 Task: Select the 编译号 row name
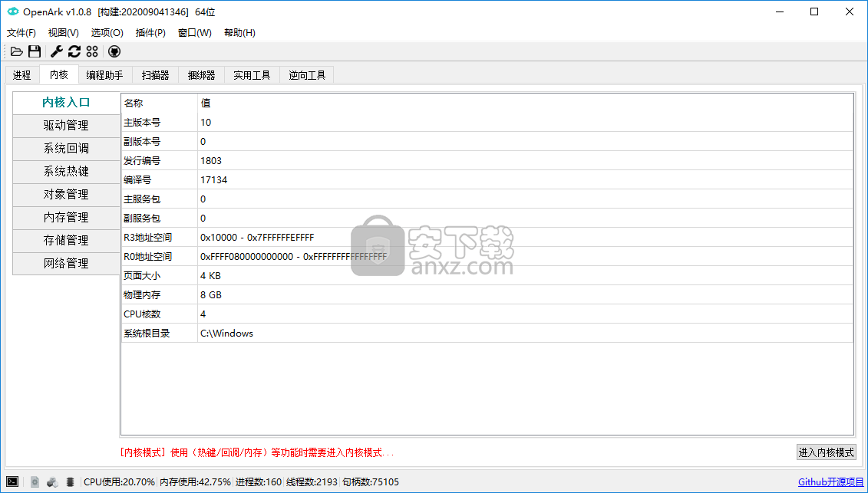(137, 180)
